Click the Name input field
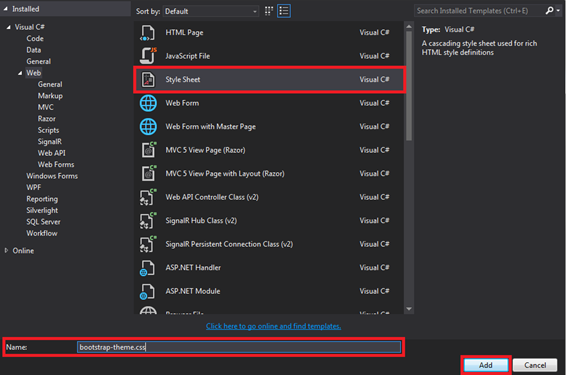566x375 pixels. tap(239, 347)
